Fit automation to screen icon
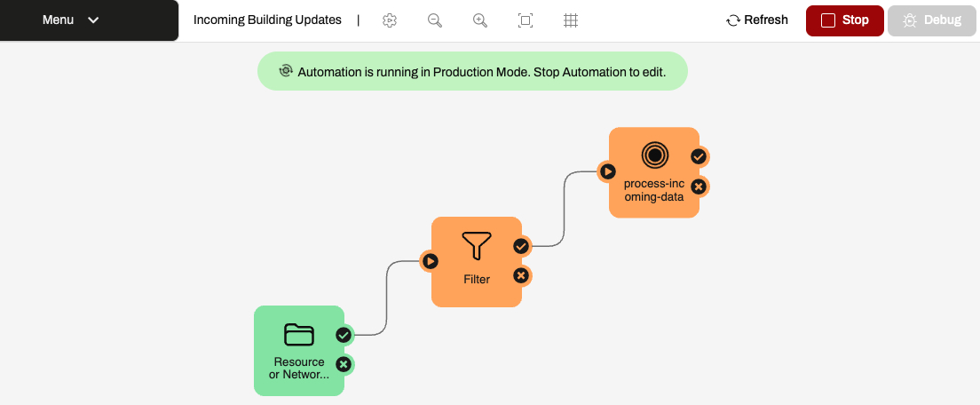 [x=526, y=20]
